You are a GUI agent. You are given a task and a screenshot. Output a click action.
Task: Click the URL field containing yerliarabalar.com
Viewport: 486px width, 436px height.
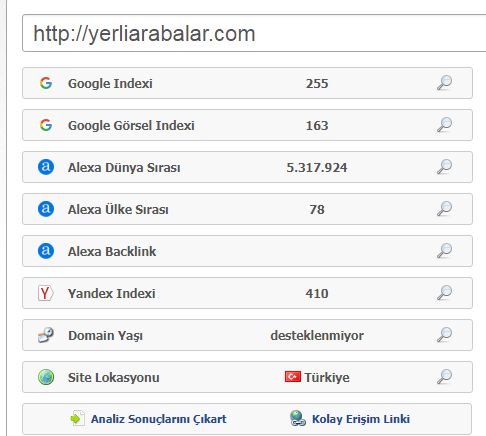point(254,33)
